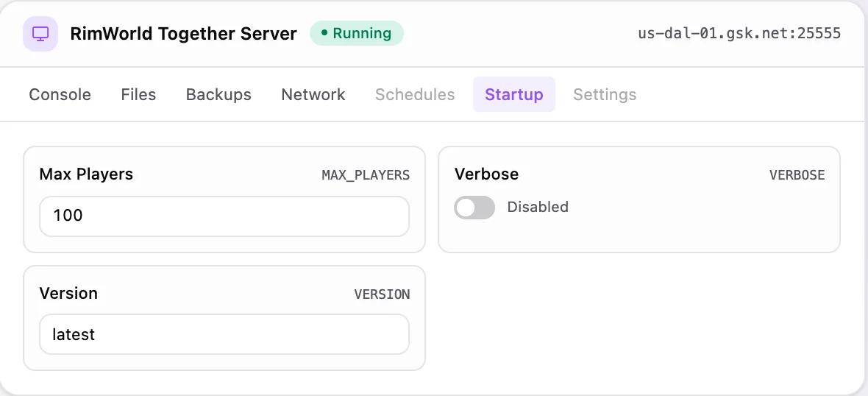
Task: Click the Disabled label beside the switch
Action: pyautogui.click(x=538, y=207)
